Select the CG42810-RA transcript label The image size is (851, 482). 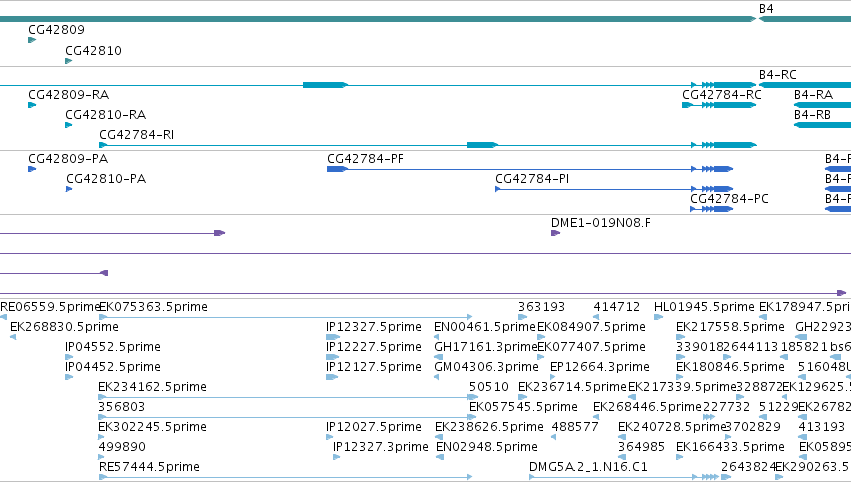(x=105, y=115)
